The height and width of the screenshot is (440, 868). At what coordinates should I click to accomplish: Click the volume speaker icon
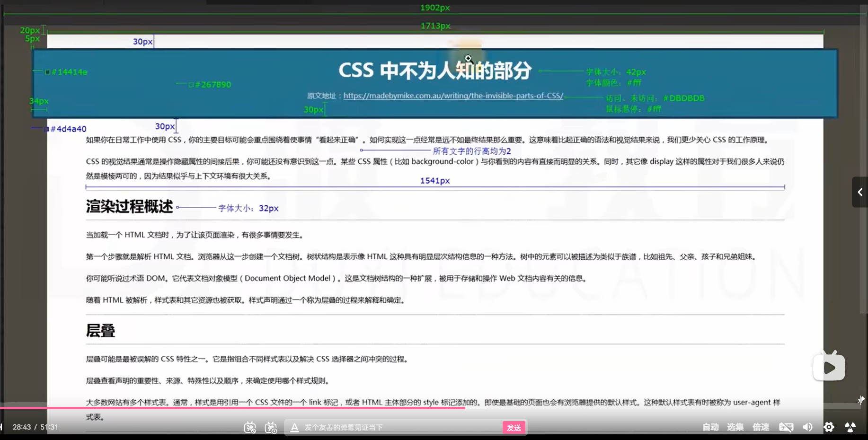(807, 427)
